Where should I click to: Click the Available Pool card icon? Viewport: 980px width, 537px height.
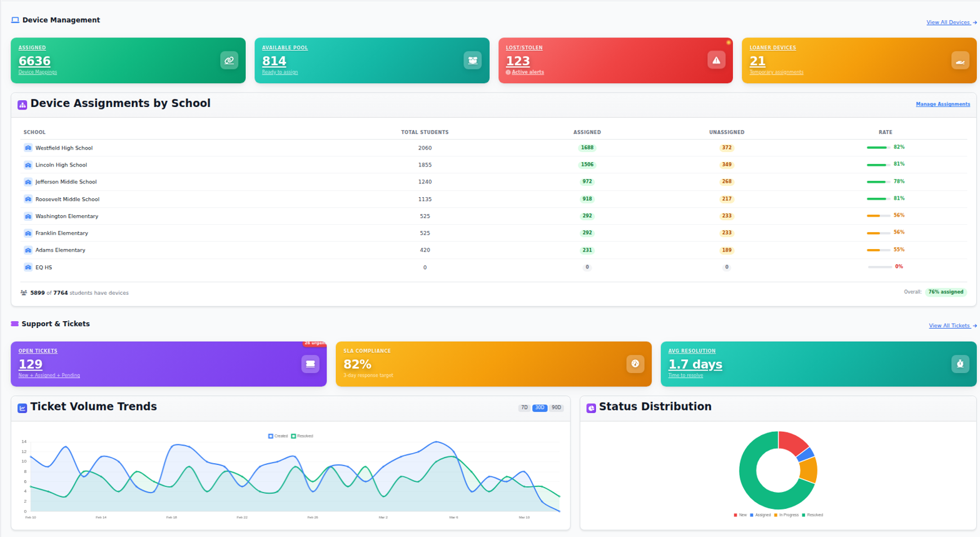pyautogui.click(x=473, y=60)
